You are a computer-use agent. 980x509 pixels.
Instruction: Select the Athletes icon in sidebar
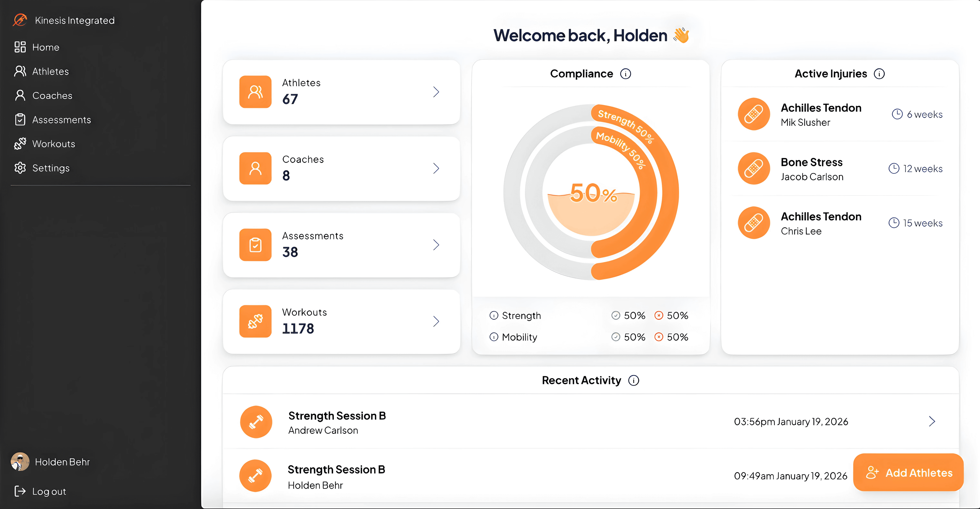tap(20, 71)
